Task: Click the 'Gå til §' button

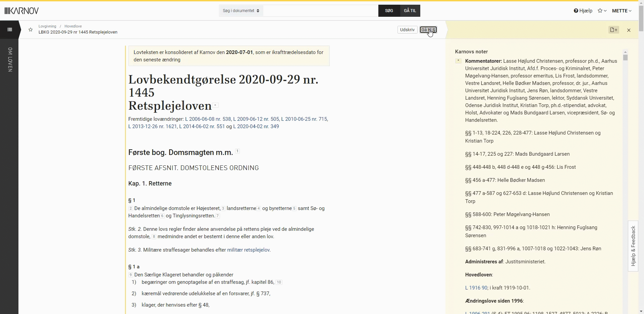Action: point(428,30)
